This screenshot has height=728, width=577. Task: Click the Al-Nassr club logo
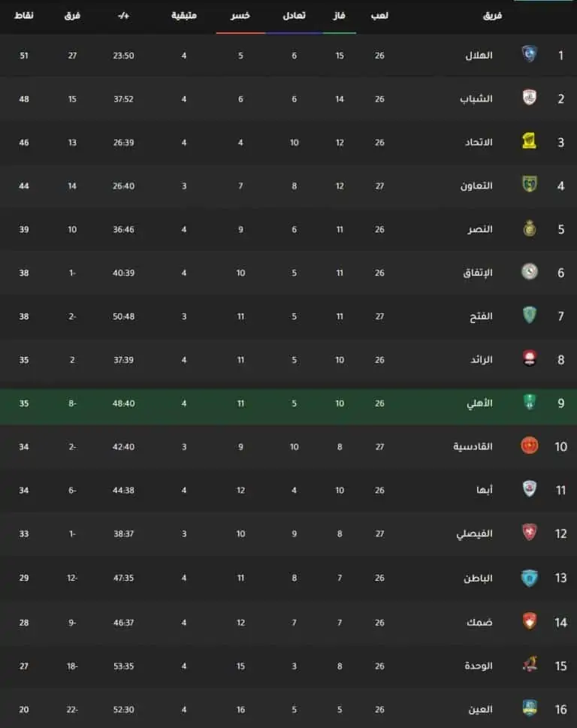(529, 228)
